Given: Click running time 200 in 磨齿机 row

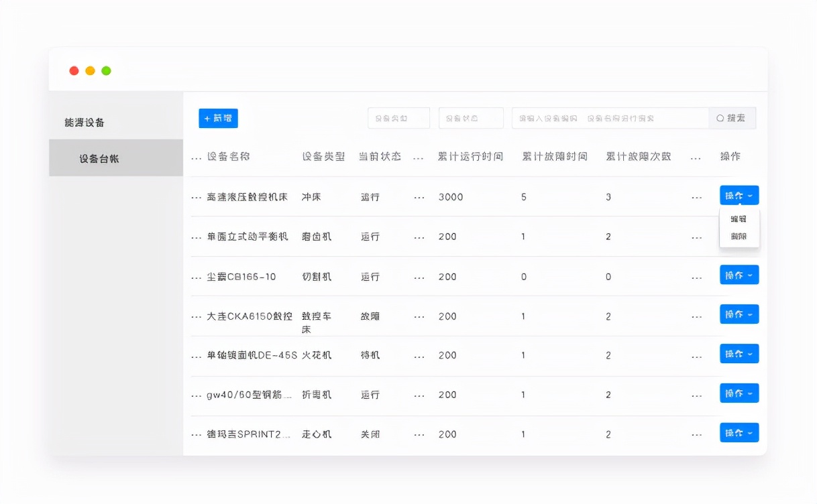Looking at the screenshot, I should tap(447, 237).
